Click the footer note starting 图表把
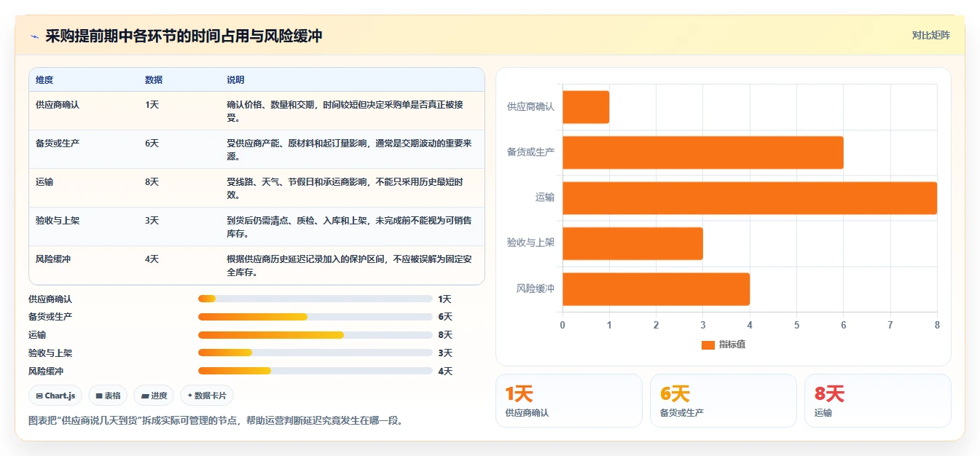The width and height of the screenshot is (980, 456). click(216, 420)
